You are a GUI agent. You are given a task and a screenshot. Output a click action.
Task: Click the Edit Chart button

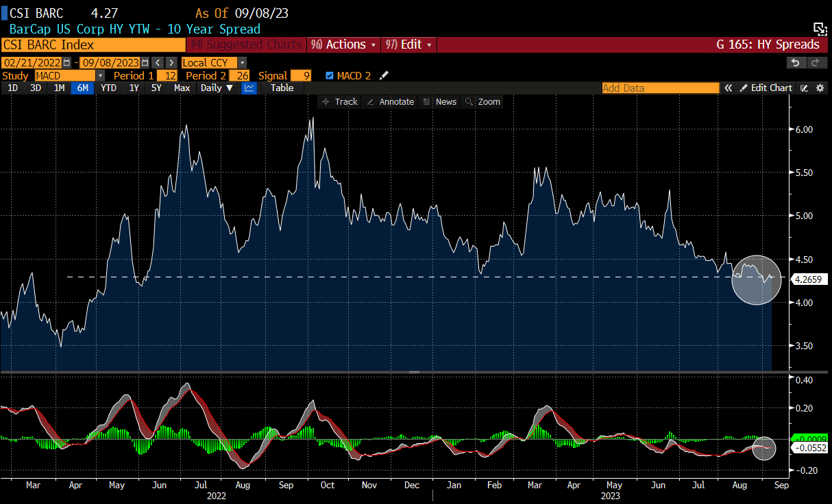point(766,88)
